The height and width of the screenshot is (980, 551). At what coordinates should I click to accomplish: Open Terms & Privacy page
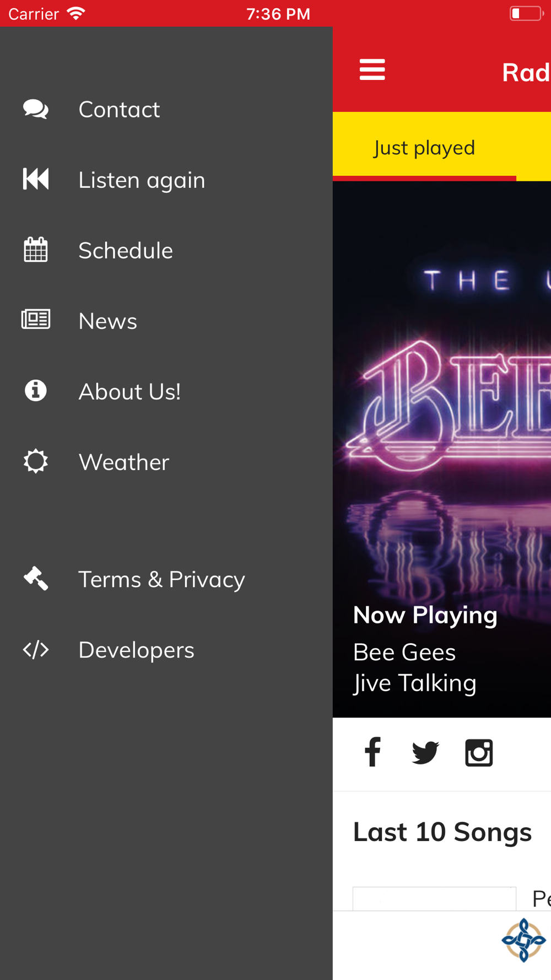click(166, 579)
